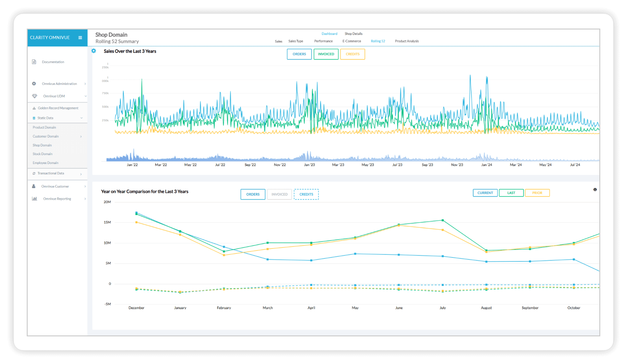Image resolution: width=627 pixels, height=364 pixels.
Task: Expand Customer Domain submenu chevron
Action: coord(81,136)
